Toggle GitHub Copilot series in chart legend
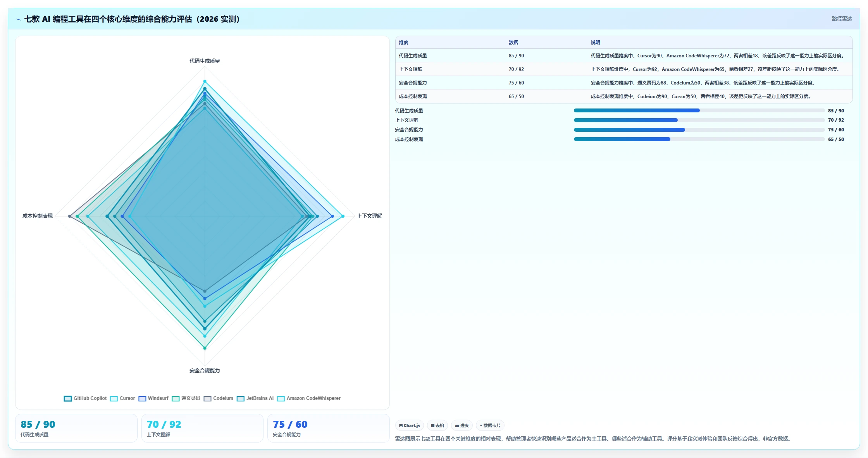Screen dimensions: 868x458 click(85, 398)
